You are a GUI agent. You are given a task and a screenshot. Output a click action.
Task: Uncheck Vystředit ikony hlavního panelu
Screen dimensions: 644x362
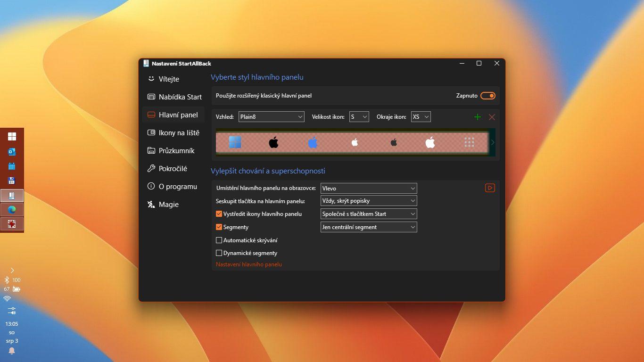tap(219, 214)
